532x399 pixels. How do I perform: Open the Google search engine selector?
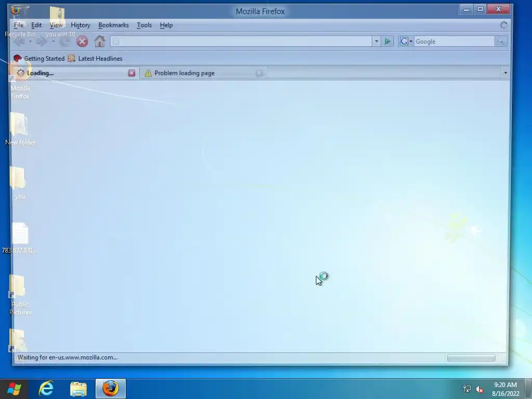406,42
